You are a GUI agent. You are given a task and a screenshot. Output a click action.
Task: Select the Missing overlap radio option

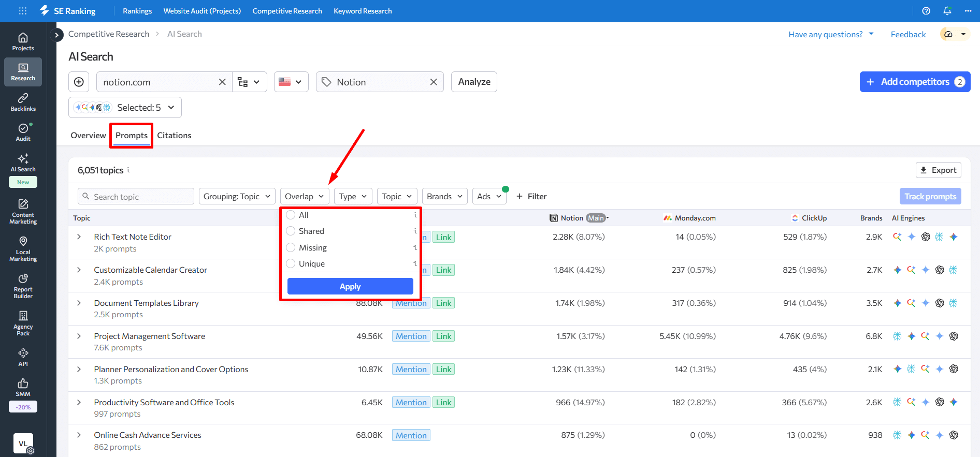291,247
